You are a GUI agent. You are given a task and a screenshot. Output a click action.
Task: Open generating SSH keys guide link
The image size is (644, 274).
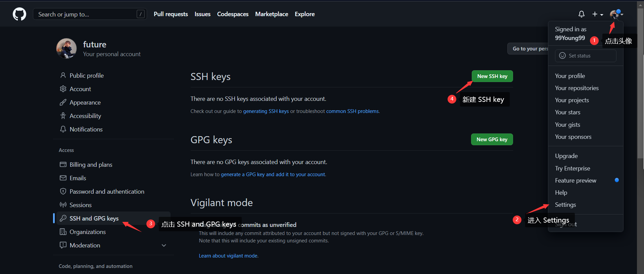pyautogui.click(x=266, y=111)
